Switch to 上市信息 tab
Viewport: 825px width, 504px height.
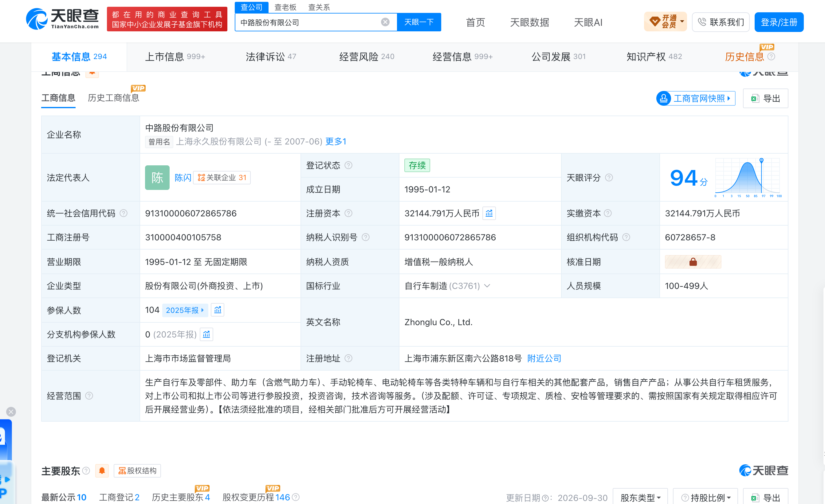tap(175, 57)
